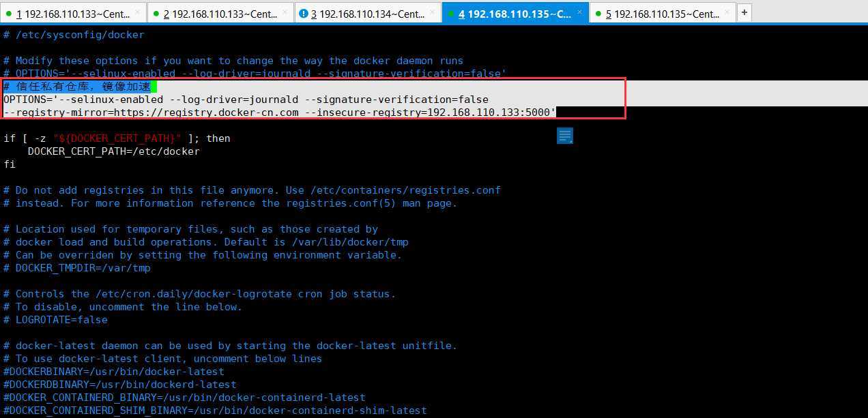Close session tab 1
The image size is (868, 418).
(139, 14)
